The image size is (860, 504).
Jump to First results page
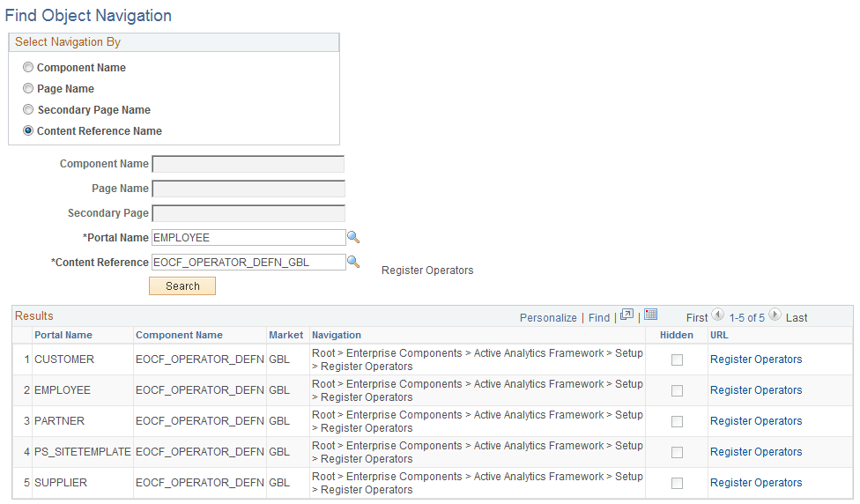pos(697,317)
